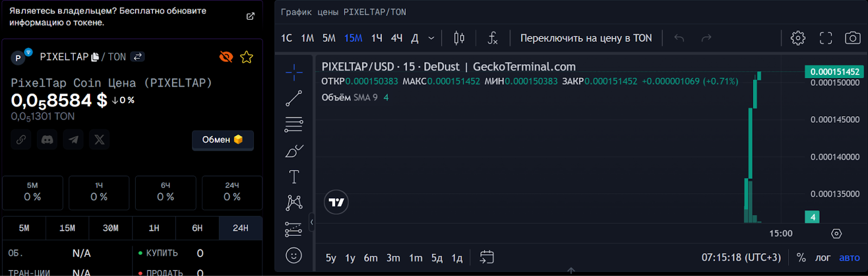
Task: Open the Discord link icon
Action: [47, 140]
